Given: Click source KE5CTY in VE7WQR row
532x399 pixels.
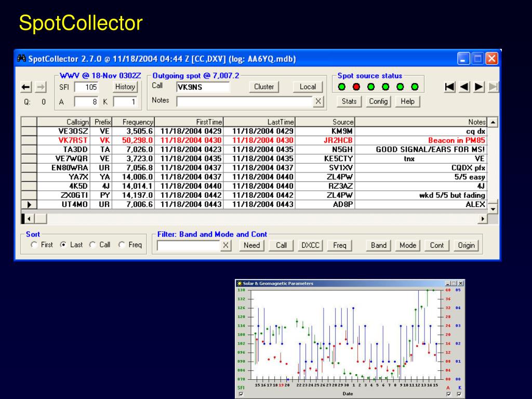Looking at the screenshot, I should click(338, 159).
